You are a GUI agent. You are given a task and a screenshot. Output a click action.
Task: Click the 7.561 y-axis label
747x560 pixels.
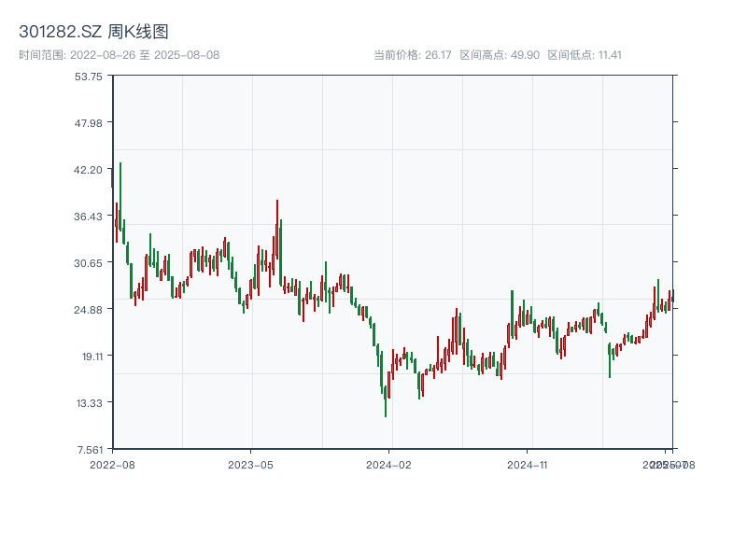pyautogui.click(x=90, y=450)
